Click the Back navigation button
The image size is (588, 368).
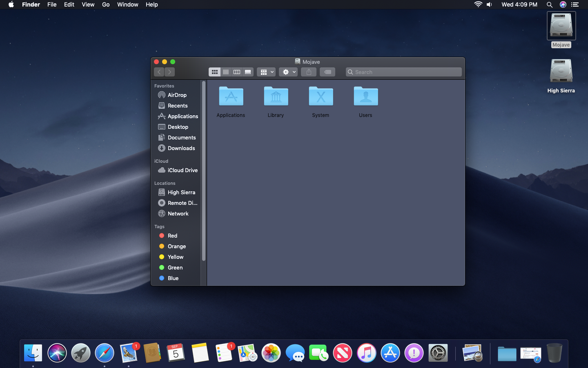coord(159,72)
